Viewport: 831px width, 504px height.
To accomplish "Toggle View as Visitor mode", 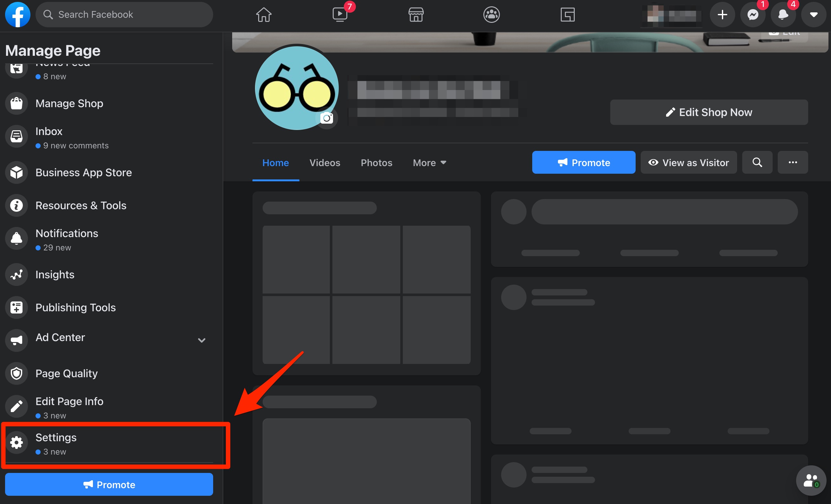I will tap(689, 163).
